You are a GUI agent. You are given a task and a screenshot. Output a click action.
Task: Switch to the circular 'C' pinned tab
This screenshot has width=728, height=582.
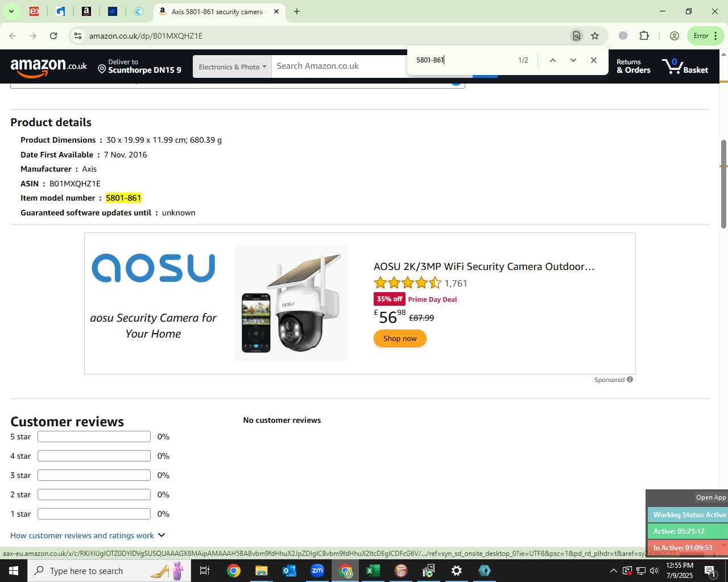(x=139, y=11)
